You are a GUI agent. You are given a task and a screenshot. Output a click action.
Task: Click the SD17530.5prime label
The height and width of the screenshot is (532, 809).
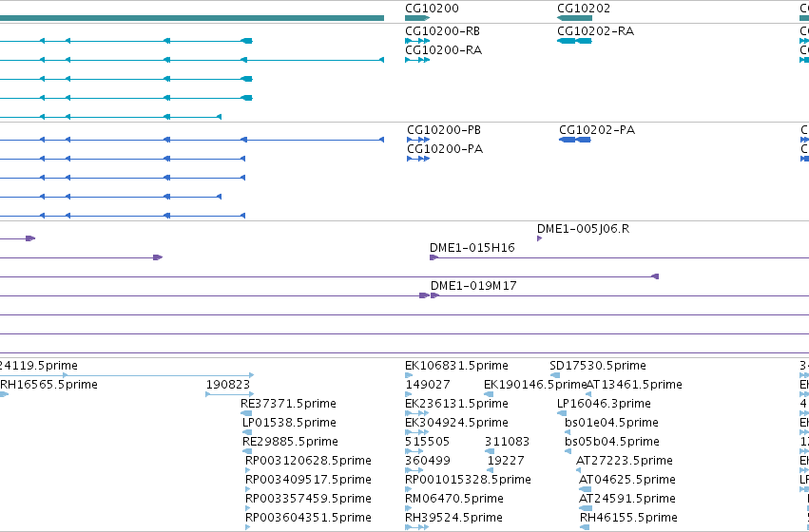(x=598, y=366)
